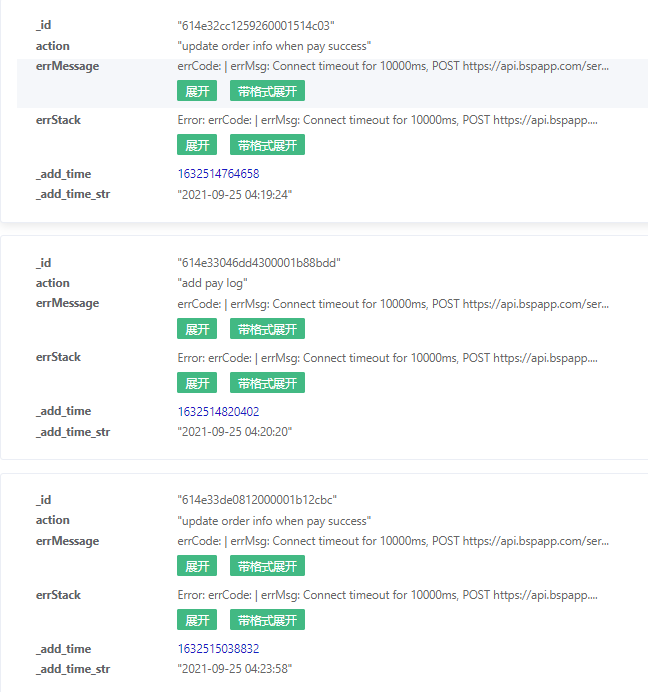Open the timestamp link 1632514820402
This screenshot has width=648, height=692.
pos(218,411)
